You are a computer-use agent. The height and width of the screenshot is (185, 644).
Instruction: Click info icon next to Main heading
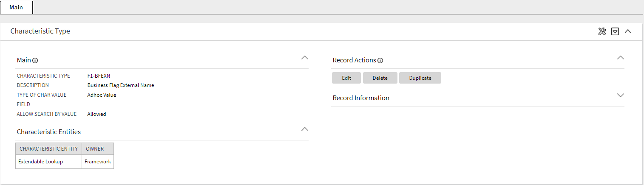[35, 61]
